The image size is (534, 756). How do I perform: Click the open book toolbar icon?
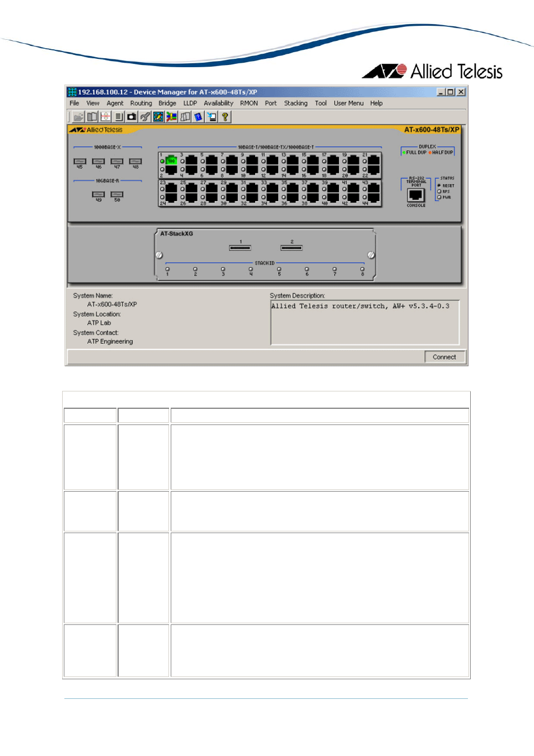pos(92,117)
